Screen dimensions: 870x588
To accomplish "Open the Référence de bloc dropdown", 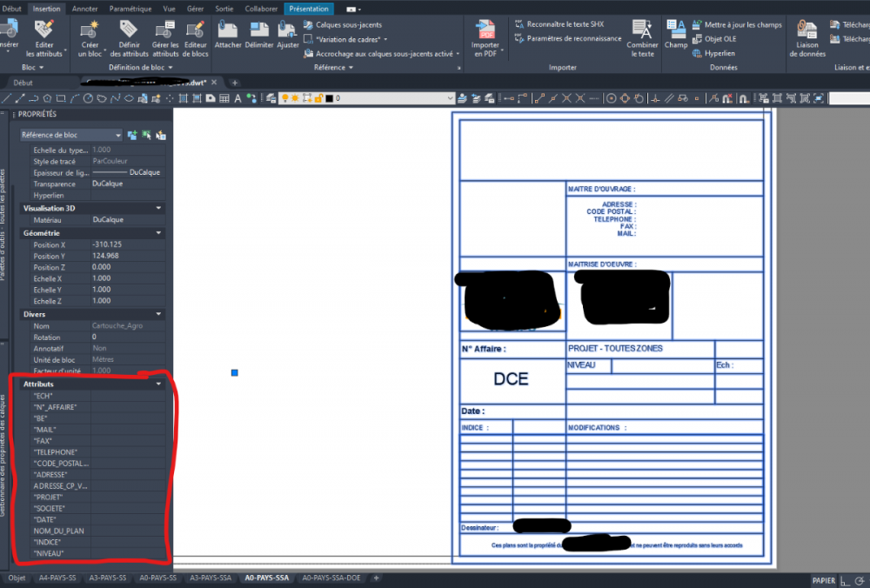I will point(71,135).
